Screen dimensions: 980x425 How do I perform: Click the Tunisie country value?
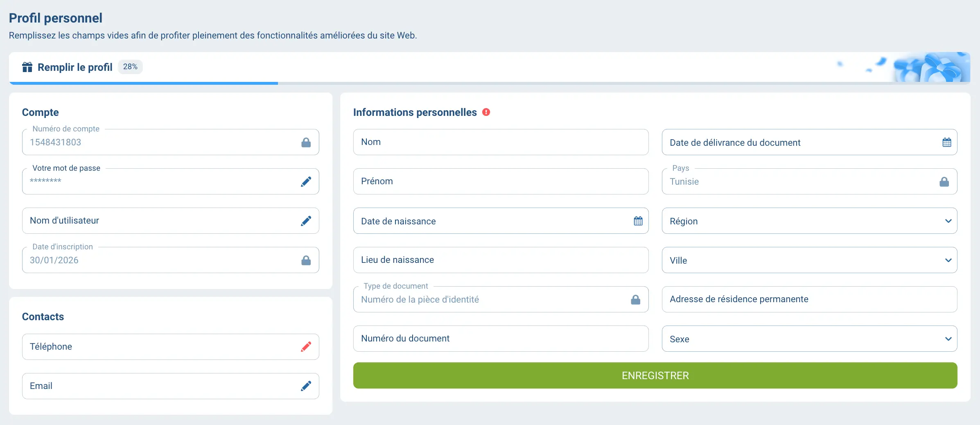[684, 182]
